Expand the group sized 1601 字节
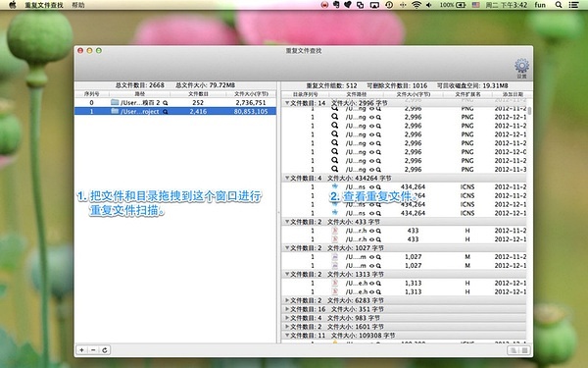This screenshot has height=368, width=588. [x=287, y=327]
